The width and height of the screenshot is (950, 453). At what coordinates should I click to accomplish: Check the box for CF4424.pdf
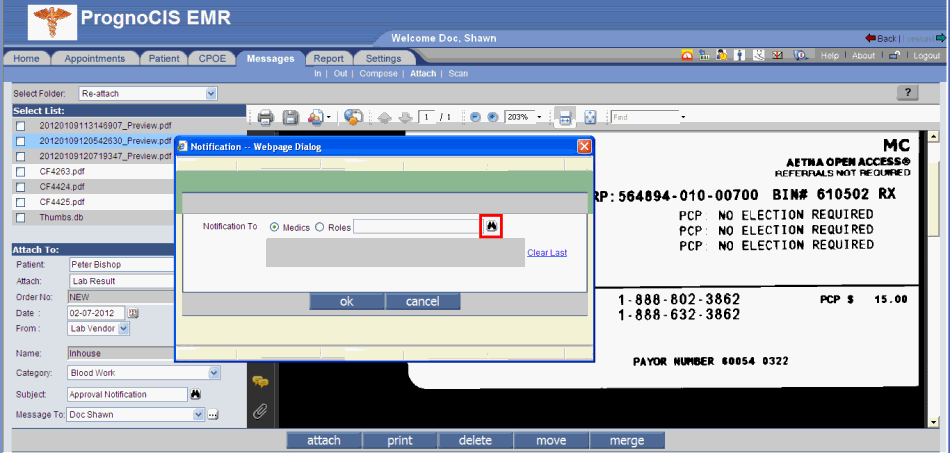21,187
